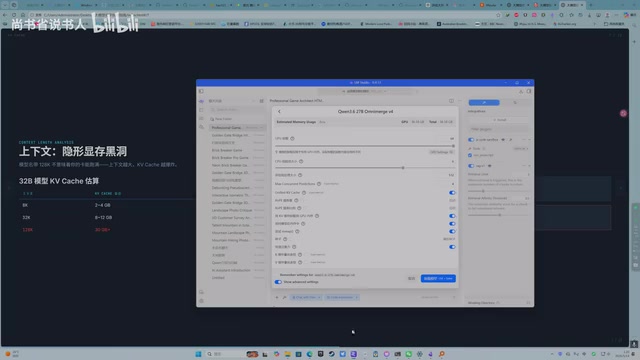
Task: Enable the K cache quantization checkbox
Action: (306, 254)
